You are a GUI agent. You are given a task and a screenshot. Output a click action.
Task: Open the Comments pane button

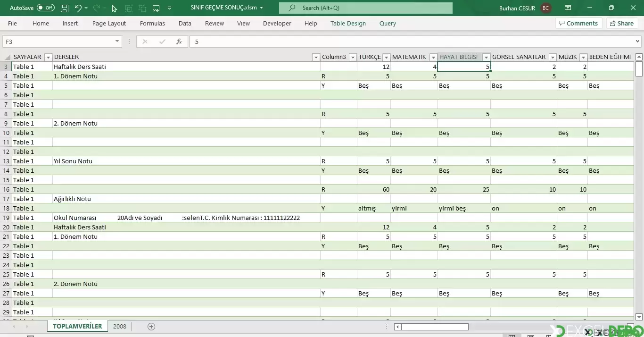point(579,23)
